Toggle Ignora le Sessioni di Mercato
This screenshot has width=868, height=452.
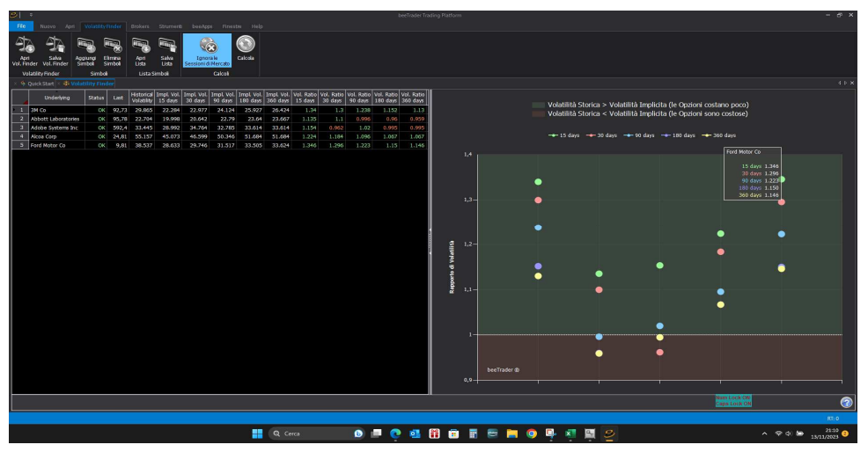coord(207,51)
